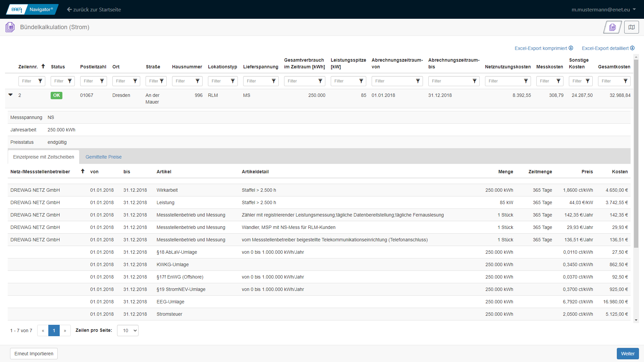Switch to the Gemittelte Preise tab

coord(104,157)
